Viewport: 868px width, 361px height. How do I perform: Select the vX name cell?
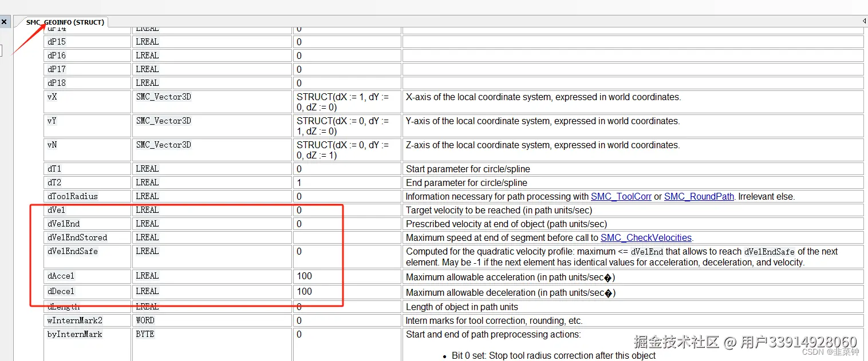(x=88, y=102)
